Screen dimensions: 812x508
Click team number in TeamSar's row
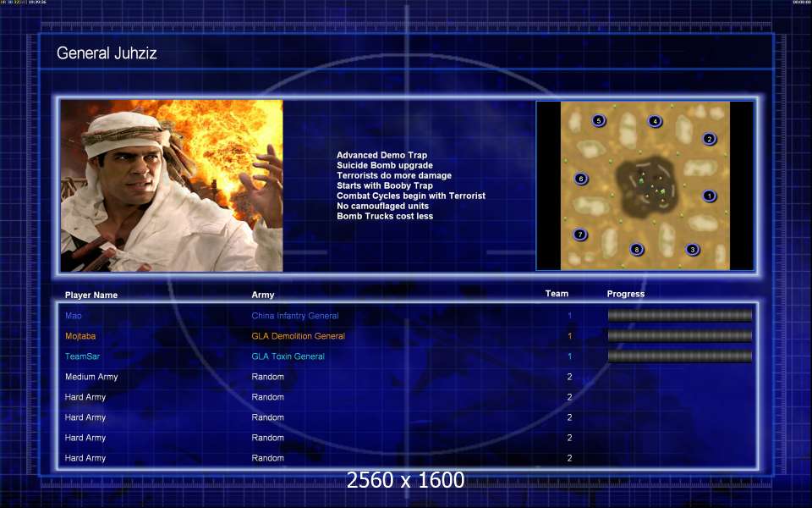(569, 356)
